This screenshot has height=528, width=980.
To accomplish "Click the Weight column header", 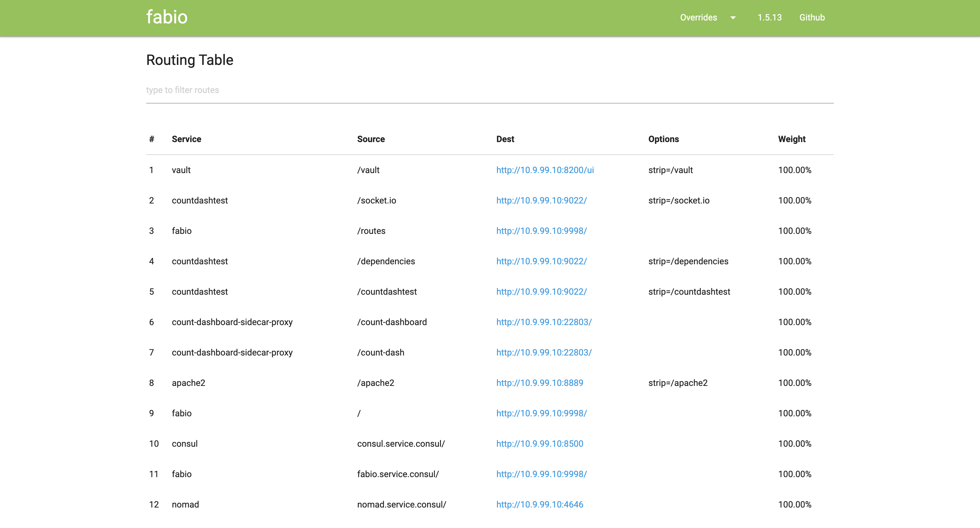I will 792,139.
